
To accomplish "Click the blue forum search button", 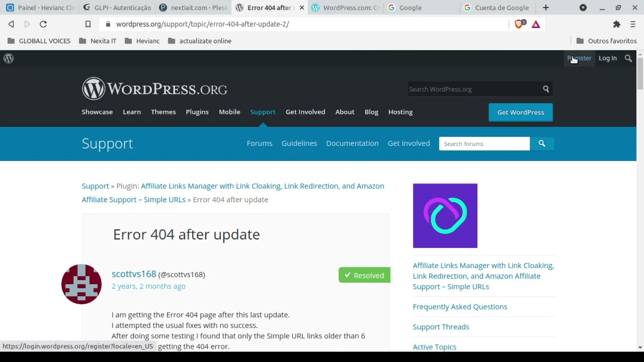I will (x=542, y=144).
